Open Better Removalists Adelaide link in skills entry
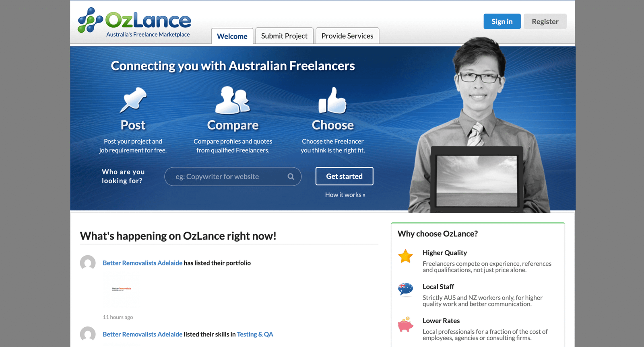This screenshot has width=644, height=347. tap(142, 334)
